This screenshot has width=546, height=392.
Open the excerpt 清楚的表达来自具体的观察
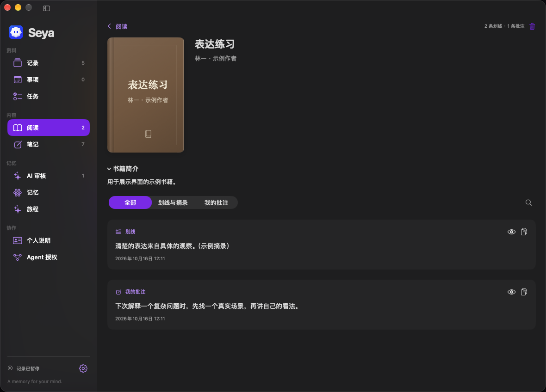tap(173, 246)
